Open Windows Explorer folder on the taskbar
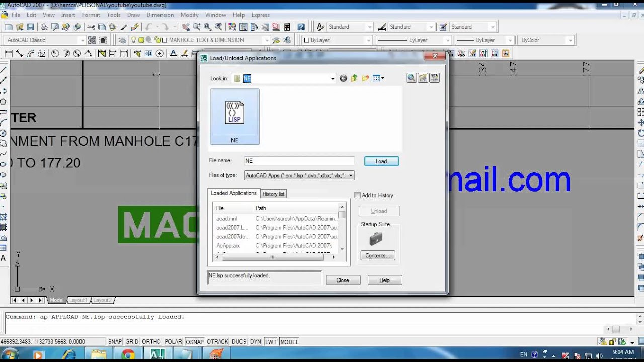644x362 pixels. tap(98, 355)
